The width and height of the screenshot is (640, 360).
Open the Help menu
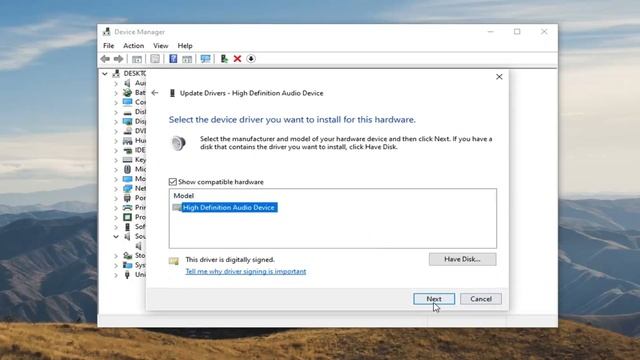coord(185,46)
